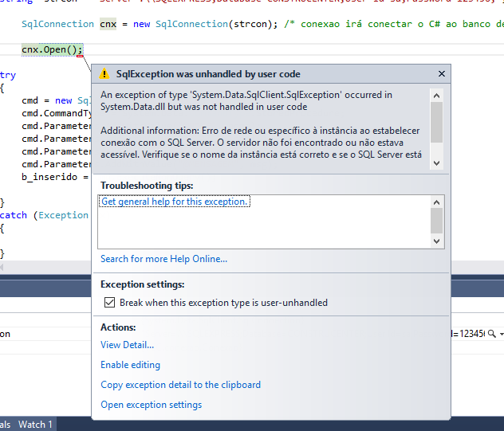Click the yellow warning icon in dialog header
Image resolution: width=504 pixels, height=431 pixels.
pyautogui.click(x=104, y=74)
